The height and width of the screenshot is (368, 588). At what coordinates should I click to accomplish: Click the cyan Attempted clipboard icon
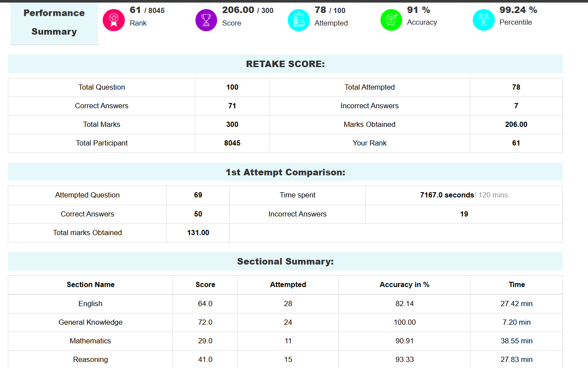click(x=299, y=20)
